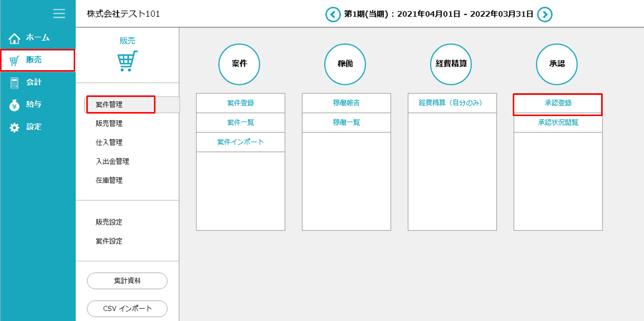The width and height of the screenshot is (644, 321).
Task: Click the 案件 circle icon
Action: tap(239, 64)
